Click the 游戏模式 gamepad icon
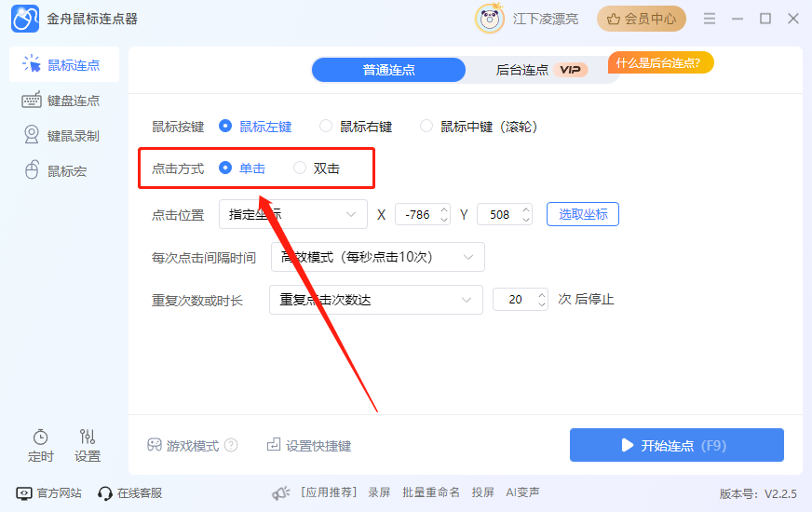Screen dimensions: 812x512 (155, 445)
